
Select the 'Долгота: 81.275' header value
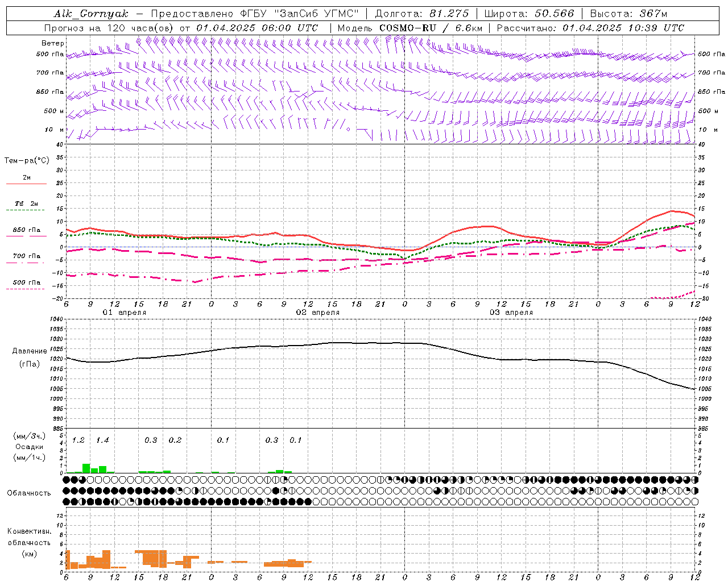(x=422, y=14)
